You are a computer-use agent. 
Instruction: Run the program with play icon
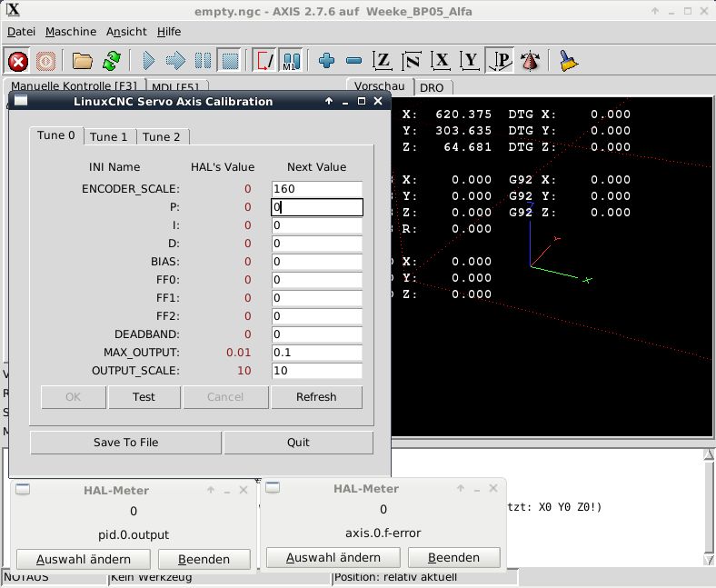pyautogui.click(x=148, y=61)
